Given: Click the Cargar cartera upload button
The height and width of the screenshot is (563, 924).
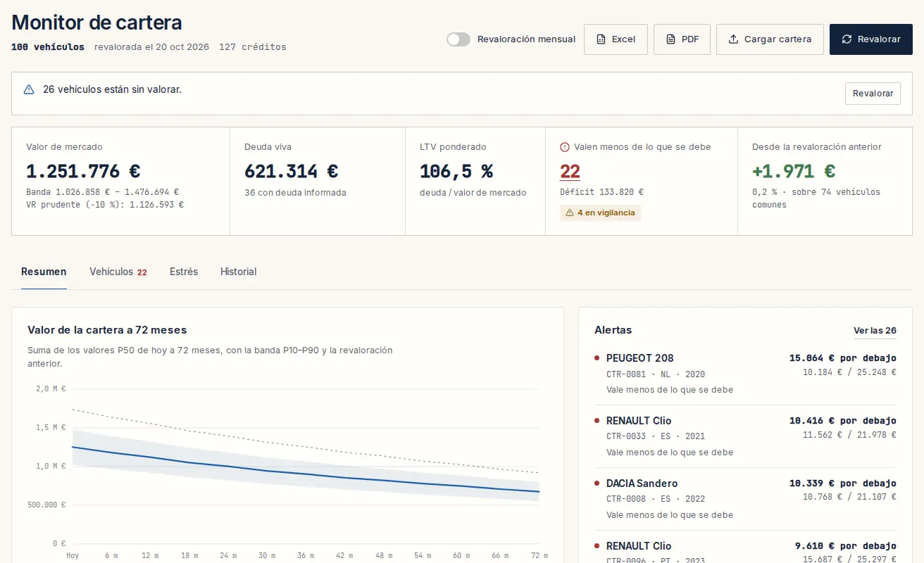Looking at the screenshot, I should 770,39.
